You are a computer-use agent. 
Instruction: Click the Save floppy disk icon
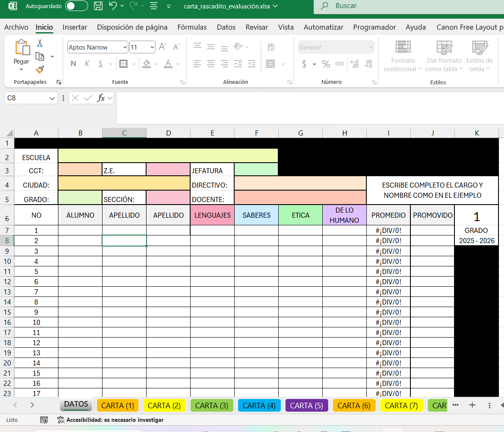(x=98, y=6)
